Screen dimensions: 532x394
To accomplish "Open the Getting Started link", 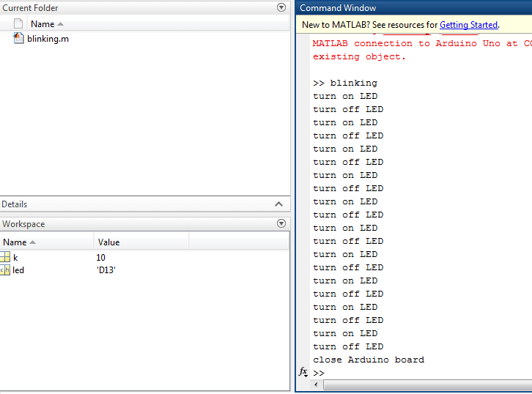I will point(468,25).
